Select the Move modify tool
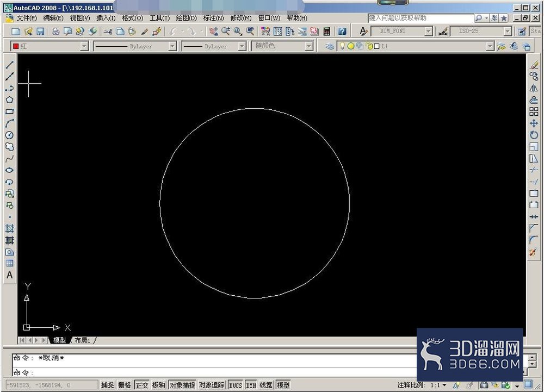Viewport: 544px width, 392px height. pyautogui.click(x=534, y=123)
